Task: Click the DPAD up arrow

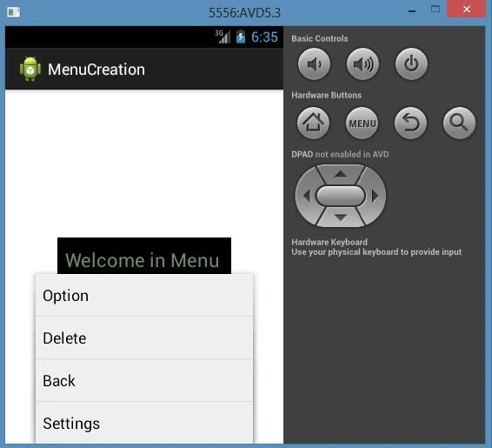Action: [x=341, y=174]
